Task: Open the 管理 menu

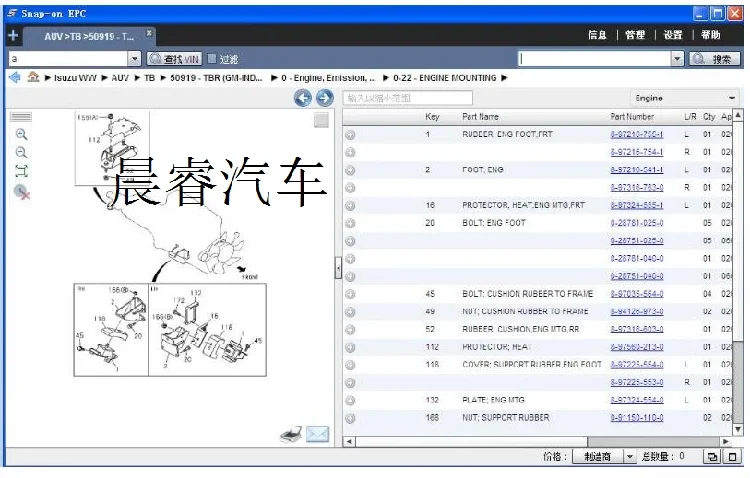Action: point(635,35)
